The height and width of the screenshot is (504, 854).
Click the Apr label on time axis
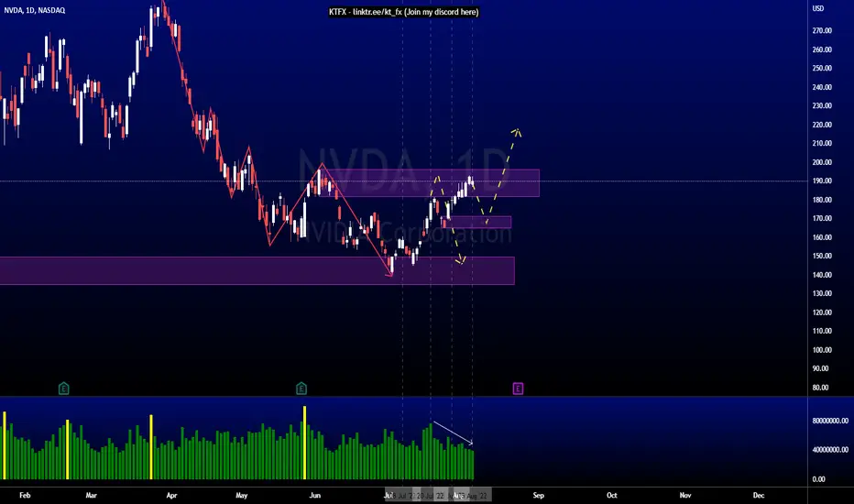coord(171,495)
